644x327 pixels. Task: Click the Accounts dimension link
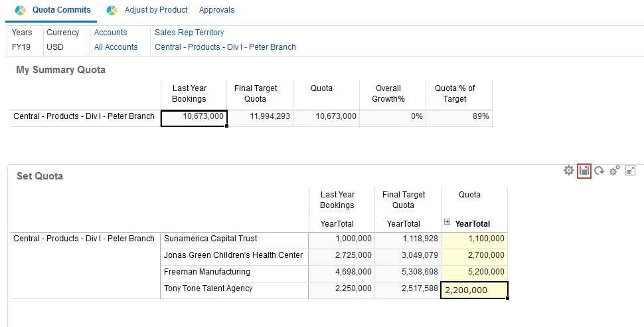[x=110, y=33]
